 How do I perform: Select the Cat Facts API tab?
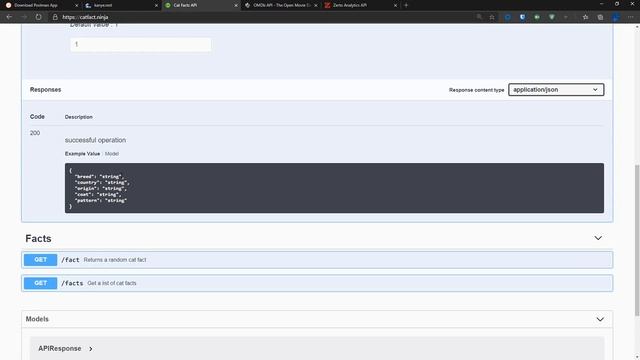201,5
